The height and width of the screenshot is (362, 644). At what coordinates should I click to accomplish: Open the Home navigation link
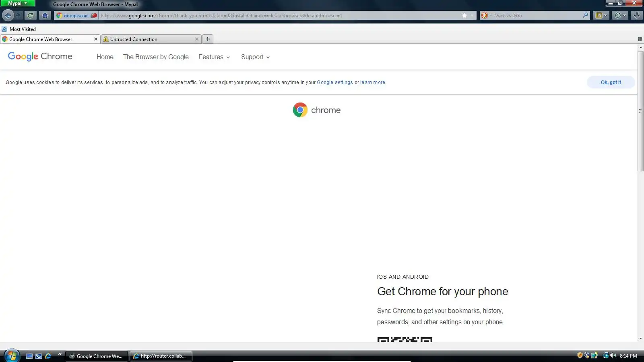click(105, 57)
